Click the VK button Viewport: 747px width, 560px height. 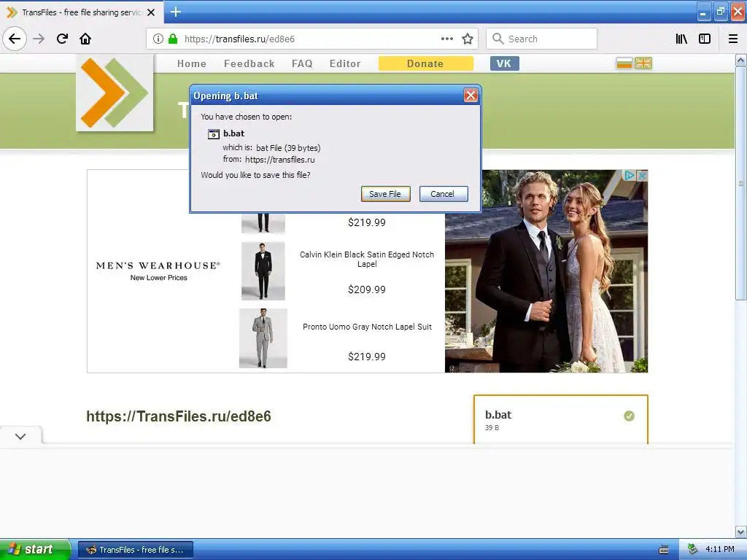[x=504, y=63]
